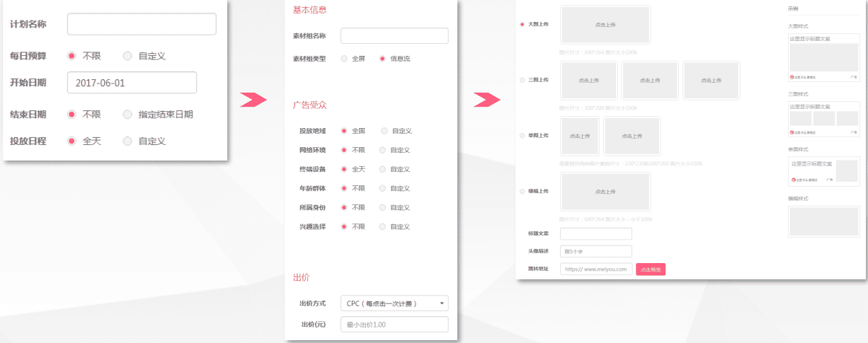This screenshot has width=868, height=343.
Task: Click the third 三图上传 upload box
Action: coord(711,80)
